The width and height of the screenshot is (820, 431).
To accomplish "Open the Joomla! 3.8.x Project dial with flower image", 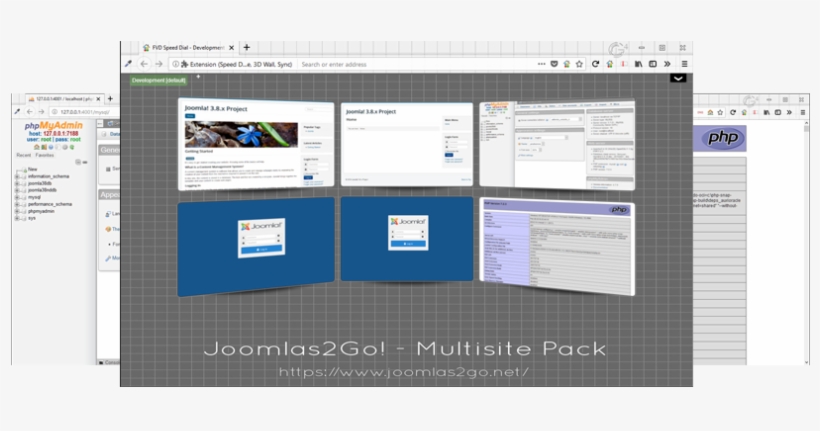I will pos(256,144).
